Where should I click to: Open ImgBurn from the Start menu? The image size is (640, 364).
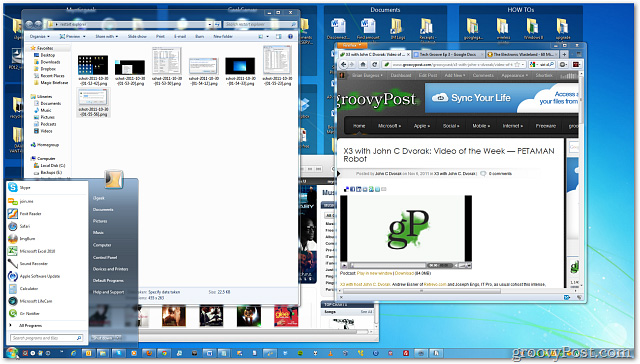coord(47,239)
